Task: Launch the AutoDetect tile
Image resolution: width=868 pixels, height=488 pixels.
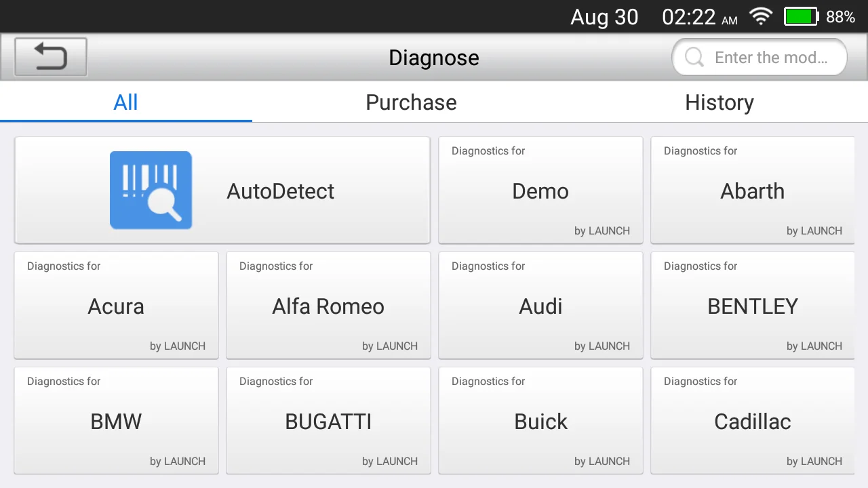Action: 222,190
